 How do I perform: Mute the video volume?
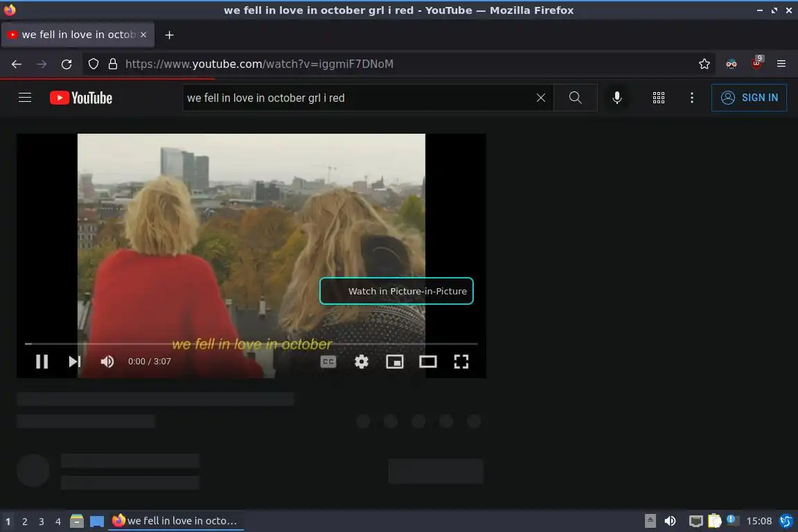(107, 362)
